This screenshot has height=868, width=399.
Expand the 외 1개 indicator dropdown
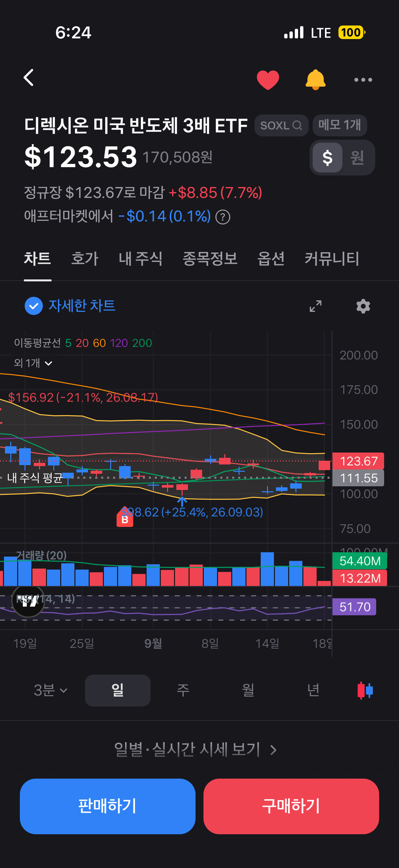(x=33, y=363)
